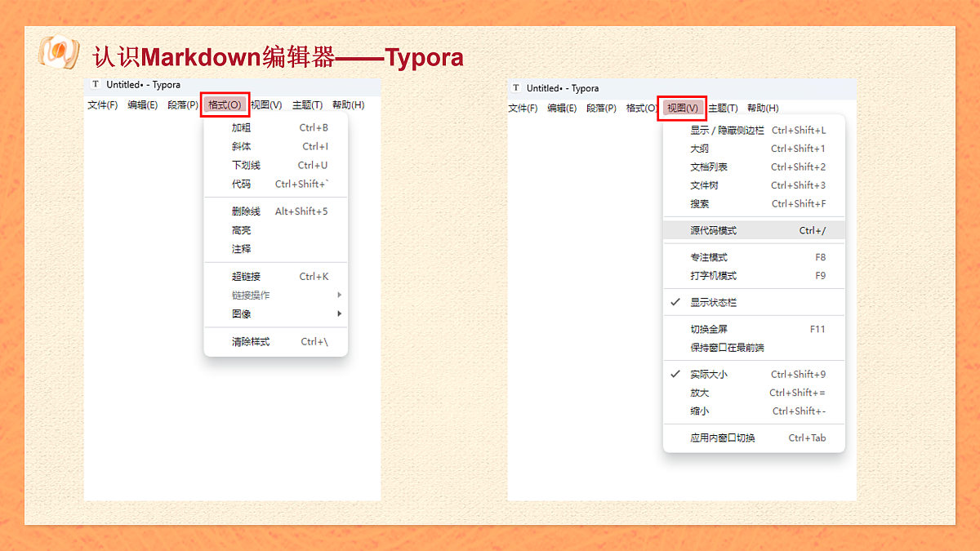Select 注释 in the Format menu
980x551 pixels.
[276, 249]
